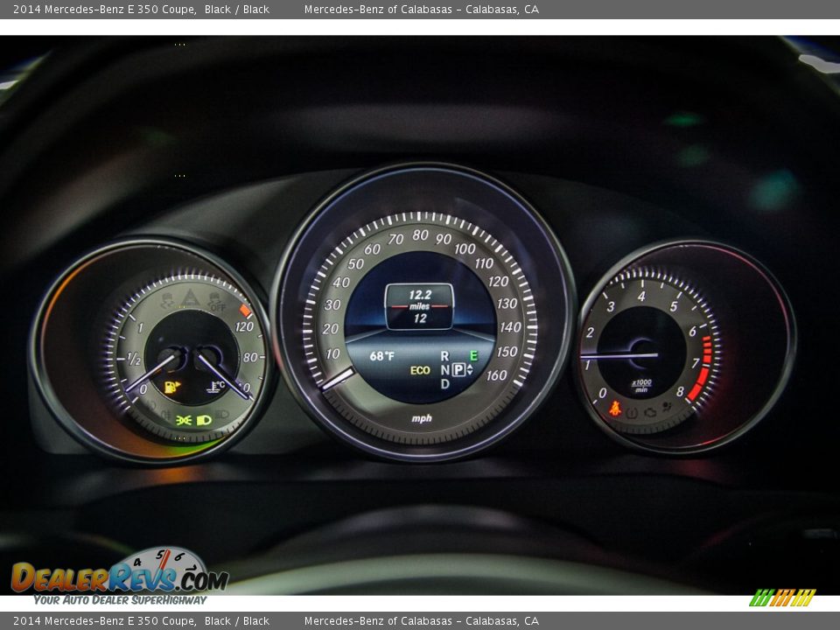Image resolution: width=840 pixels, height=630 pixels.
Task: Open the traction control icon on fuel gauge
Action: [x=166, y=299]
